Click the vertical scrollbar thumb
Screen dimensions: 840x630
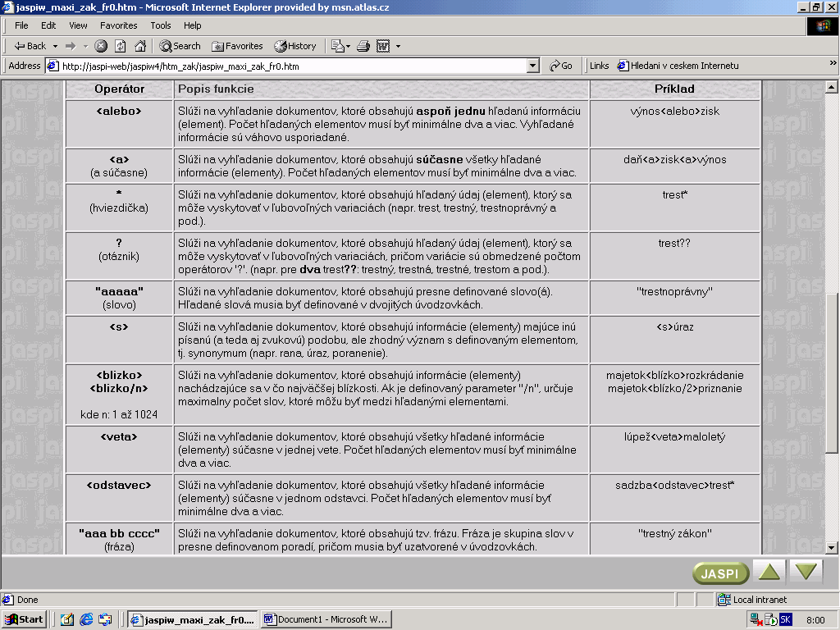832,373
